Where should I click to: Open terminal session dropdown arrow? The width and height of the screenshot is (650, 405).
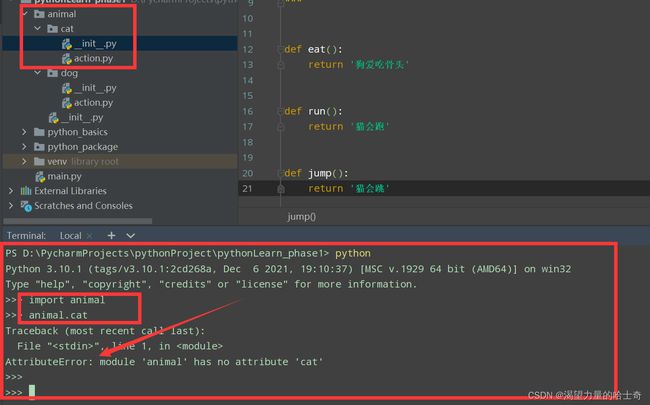131,235
